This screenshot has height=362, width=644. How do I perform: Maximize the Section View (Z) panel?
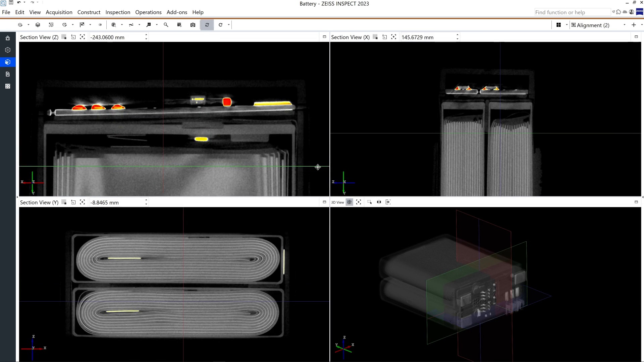coord(324,37)
